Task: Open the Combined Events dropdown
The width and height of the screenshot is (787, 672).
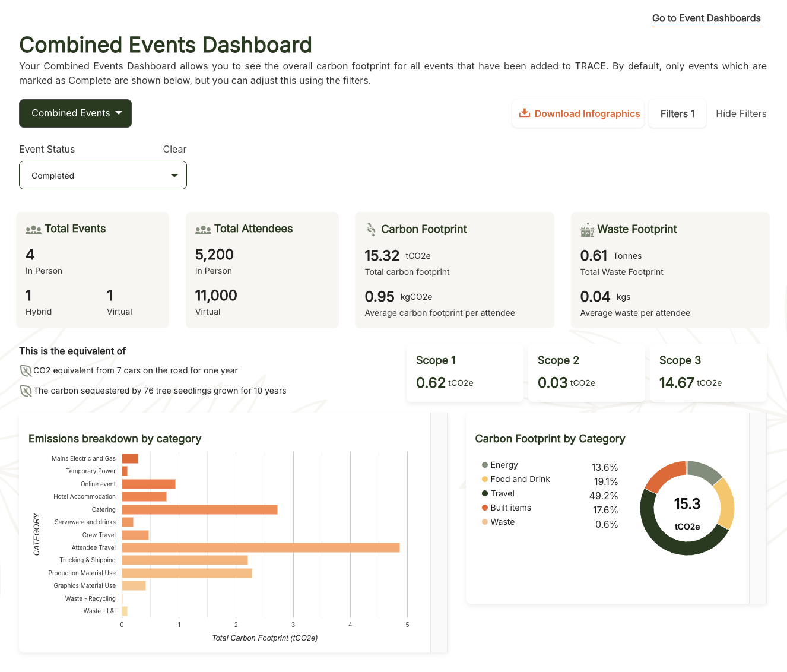Action: pos(75,113)
